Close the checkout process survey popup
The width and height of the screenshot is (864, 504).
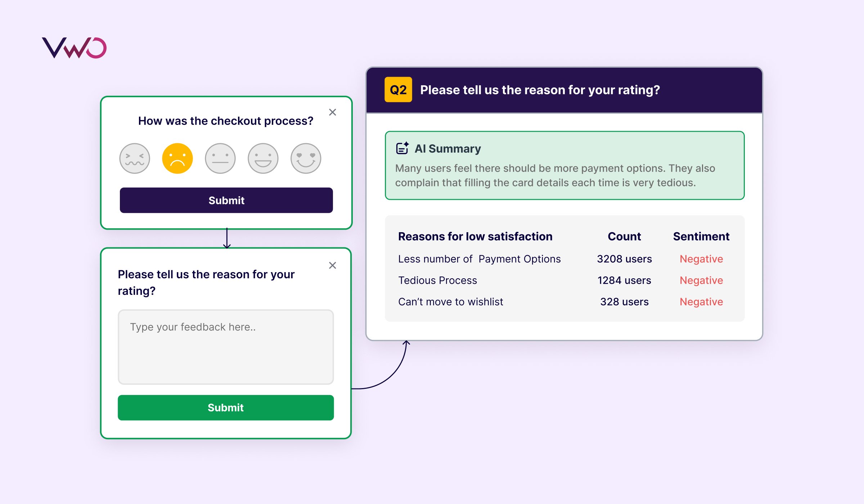tap(333, 112)
